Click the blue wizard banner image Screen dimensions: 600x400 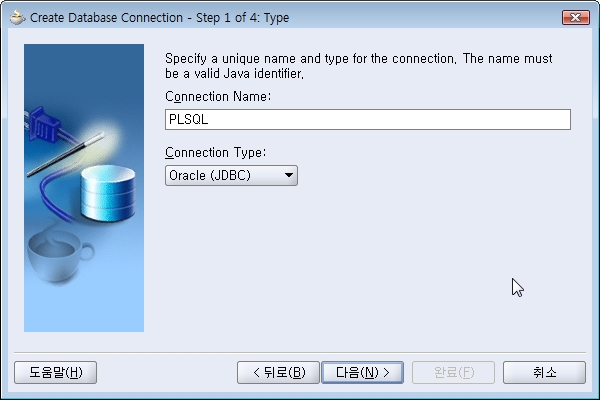84,188
